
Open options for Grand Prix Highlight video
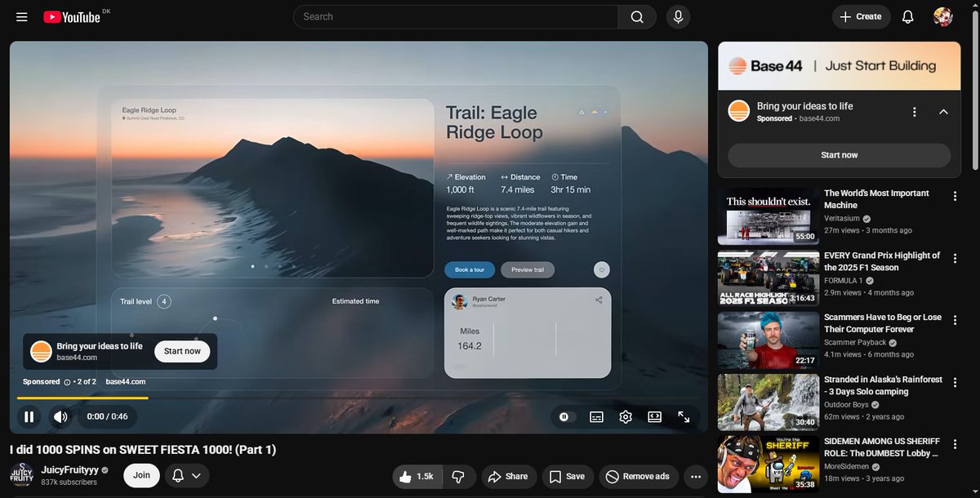[955, 258]
